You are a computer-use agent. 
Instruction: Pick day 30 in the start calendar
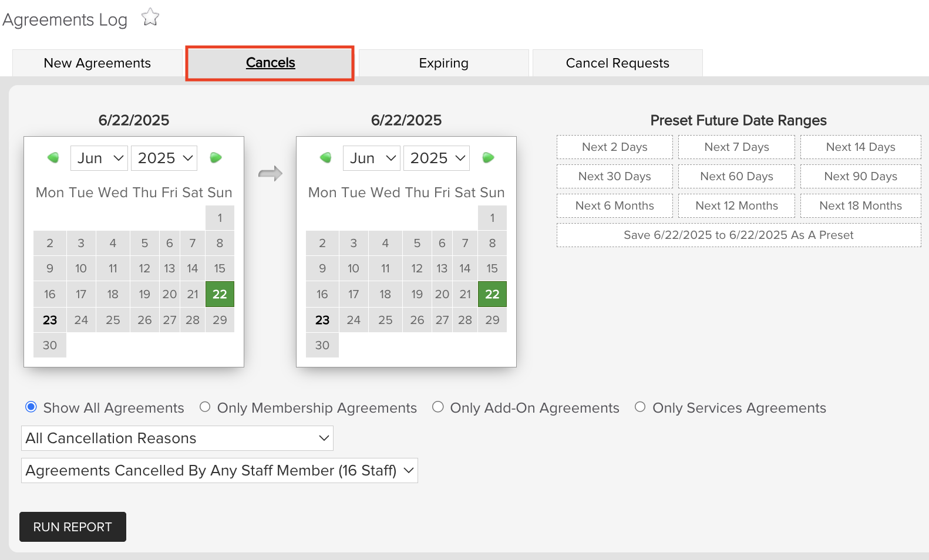(50, 345)
